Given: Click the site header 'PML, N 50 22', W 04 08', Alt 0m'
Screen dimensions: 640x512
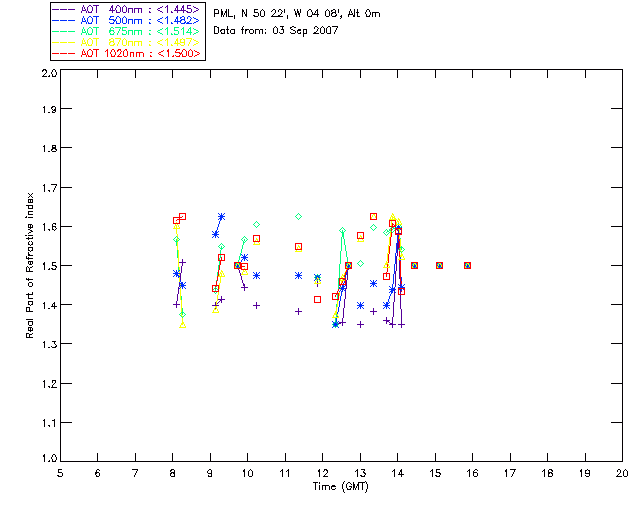Looking at the screenshot, I should tap(297, 14).
